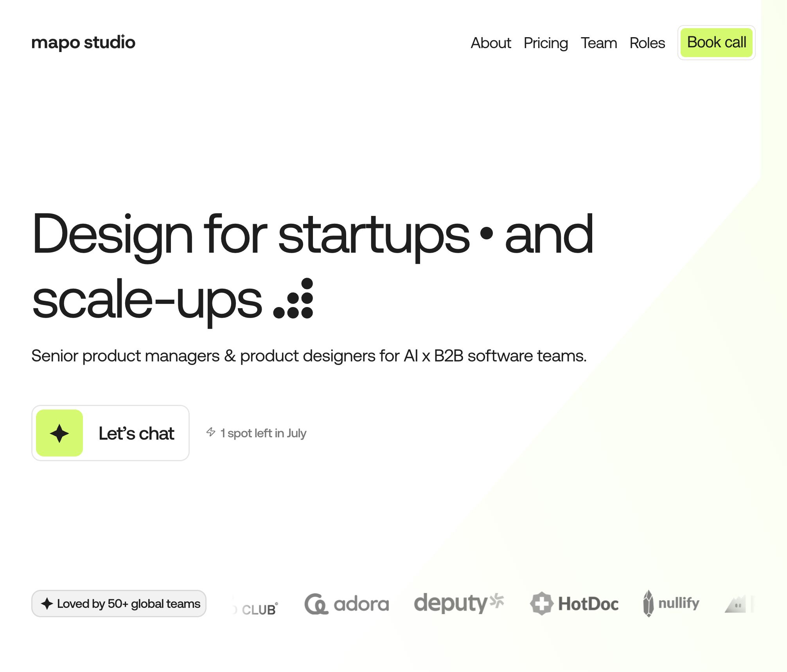
Task: Open the mapo studio home logo
Action: click(x=83, y=42)
